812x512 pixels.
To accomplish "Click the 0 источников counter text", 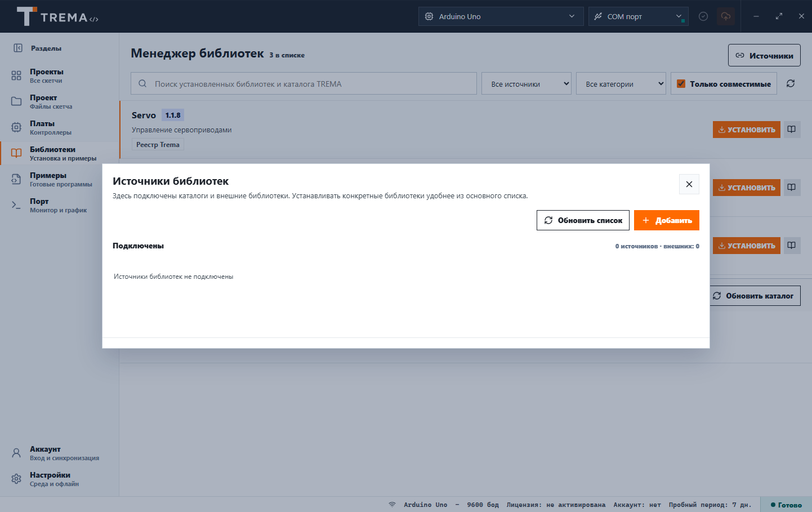I will click(657, 246).
